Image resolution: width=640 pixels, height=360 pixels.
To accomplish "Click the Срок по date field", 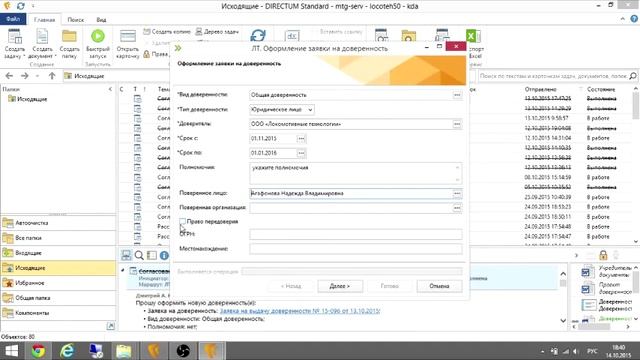I will click(x=273, y=153).
